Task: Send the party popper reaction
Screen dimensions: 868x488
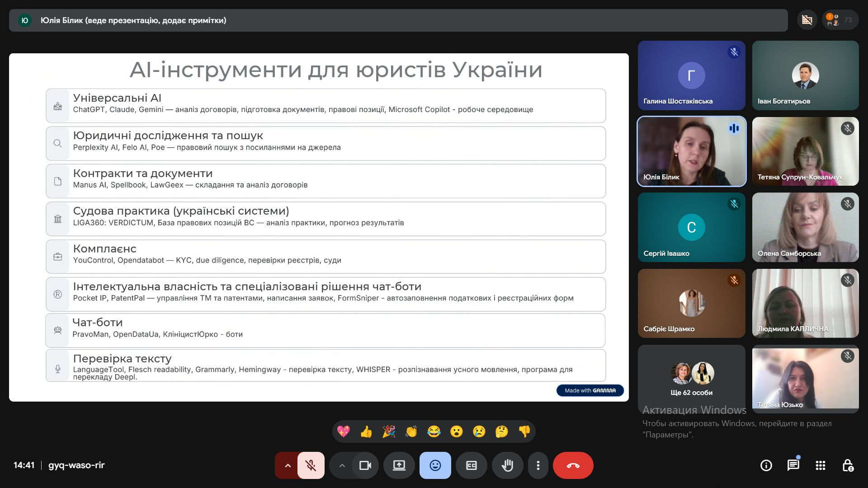Action: tap(389, 432)
